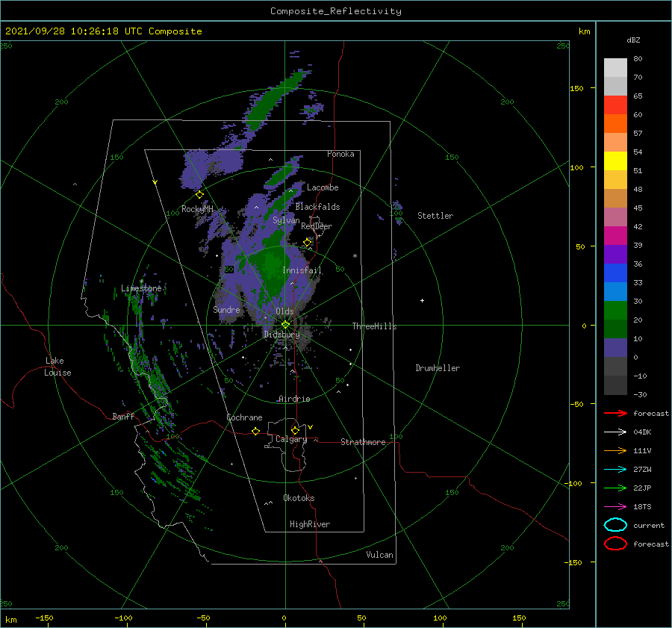Click the orange 111V arrow icon
Screen dimensions: 672x628
pos(615,450)
